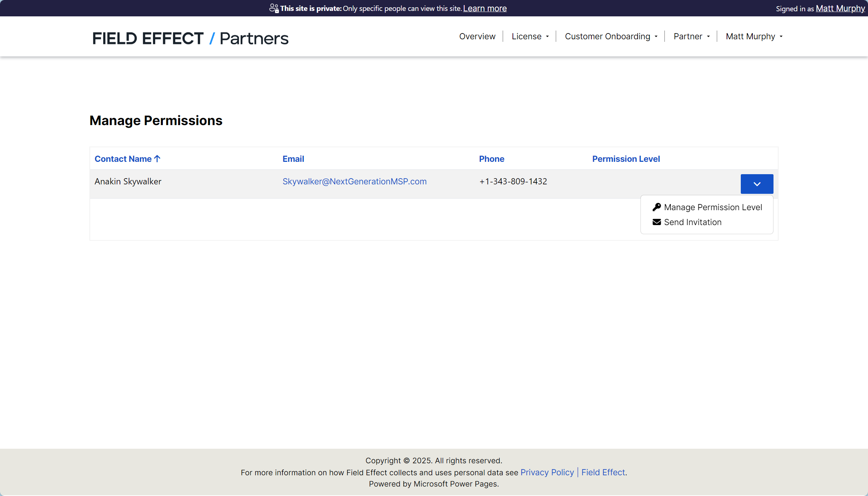Viewport: 868px width, 496px height.
Task: Click the Field Effect Partners logo
Action: click(190, 38)
